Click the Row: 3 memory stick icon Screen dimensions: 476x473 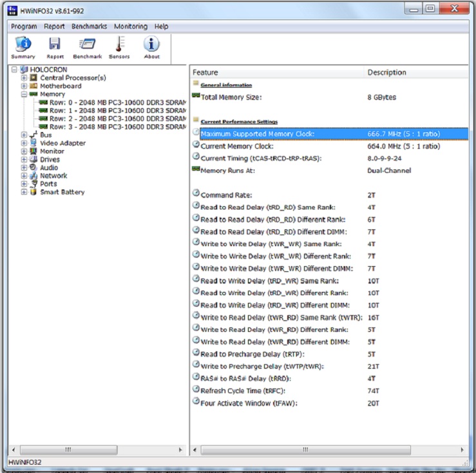(43, 127)
